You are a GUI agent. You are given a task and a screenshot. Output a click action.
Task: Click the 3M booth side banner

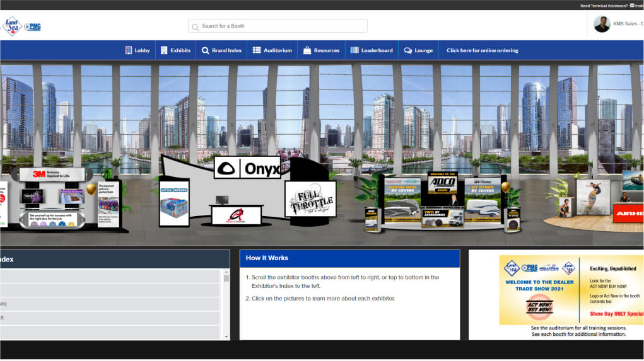(x=109, y=205)
